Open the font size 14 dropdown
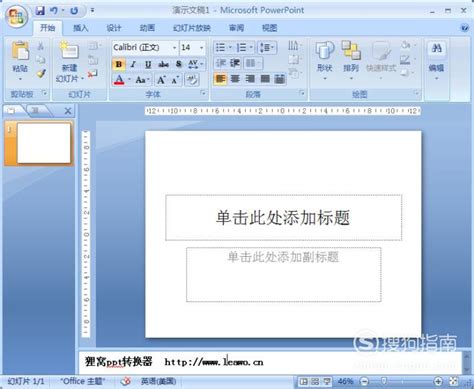Viewport: 474px width, 389px height. coord(201,48)
